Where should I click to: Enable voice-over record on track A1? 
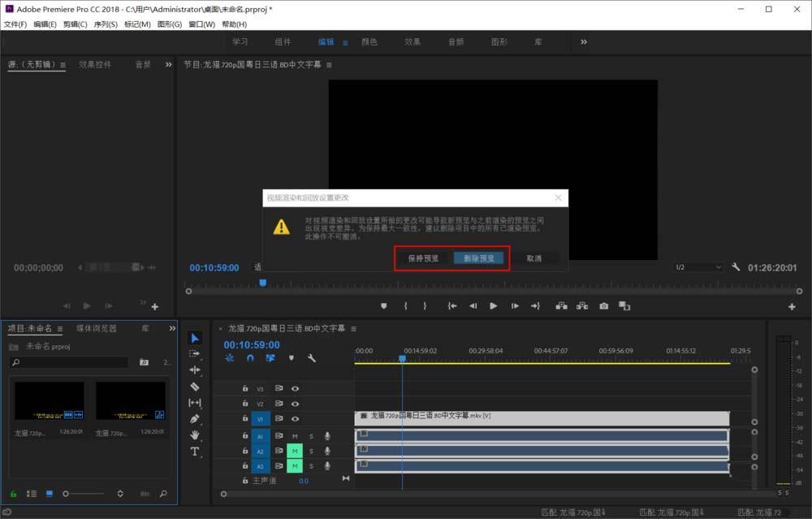pyautogui.click(x=326, y=435)
